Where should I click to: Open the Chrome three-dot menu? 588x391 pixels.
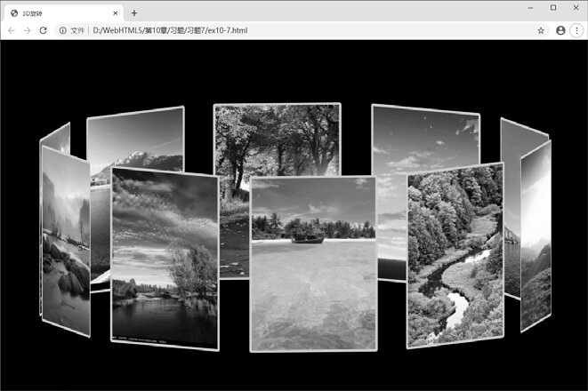(x=576, y=30)
